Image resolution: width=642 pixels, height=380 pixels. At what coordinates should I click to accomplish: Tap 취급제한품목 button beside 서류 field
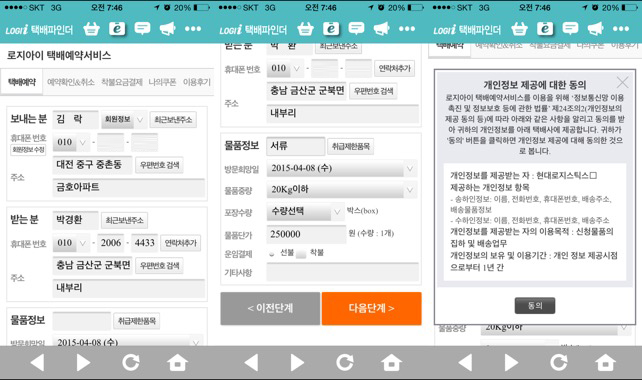[350, 146]
